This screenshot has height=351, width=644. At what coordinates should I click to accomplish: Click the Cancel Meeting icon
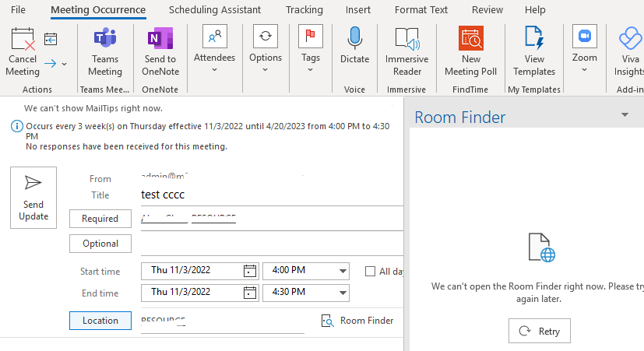(23, 39)
